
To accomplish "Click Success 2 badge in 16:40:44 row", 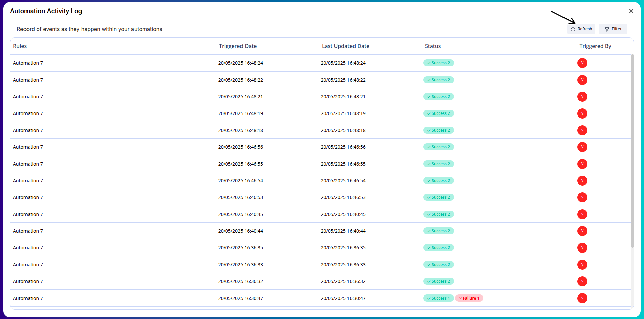I will tap(438, 231).
